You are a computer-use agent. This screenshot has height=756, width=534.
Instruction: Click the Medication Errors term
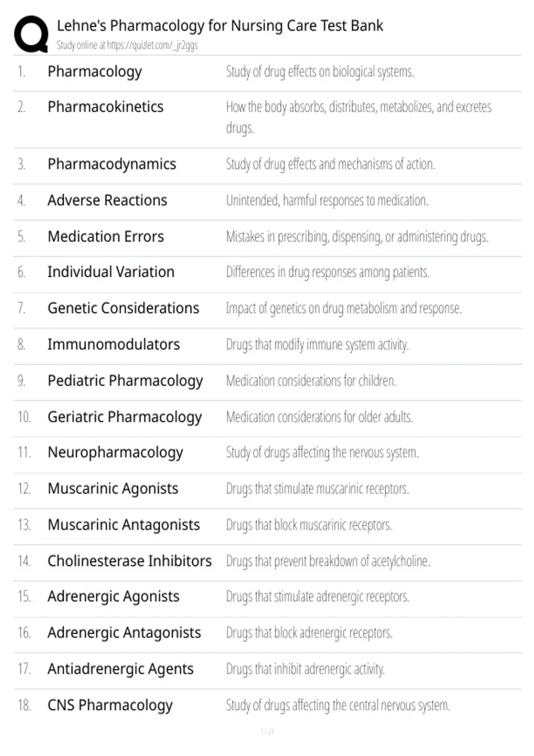point(106,236)
